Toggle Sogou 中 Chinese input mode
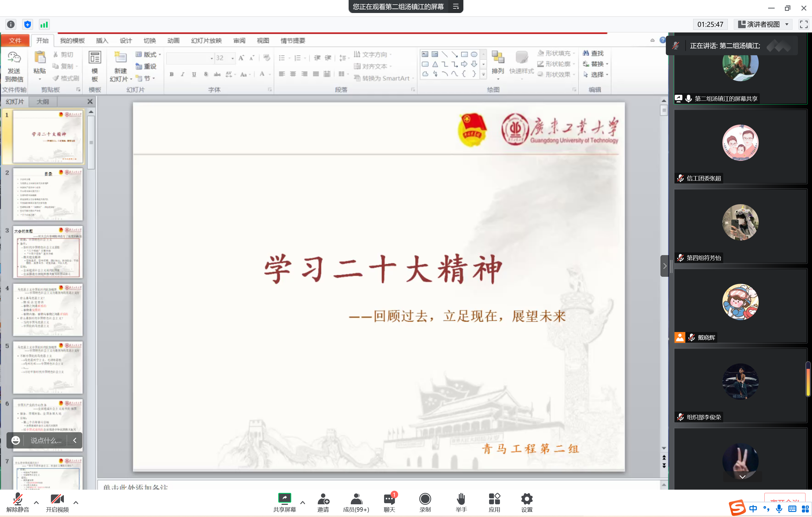Image resolution: width=812 pixels, height=517 pixels. click(753, 509)
